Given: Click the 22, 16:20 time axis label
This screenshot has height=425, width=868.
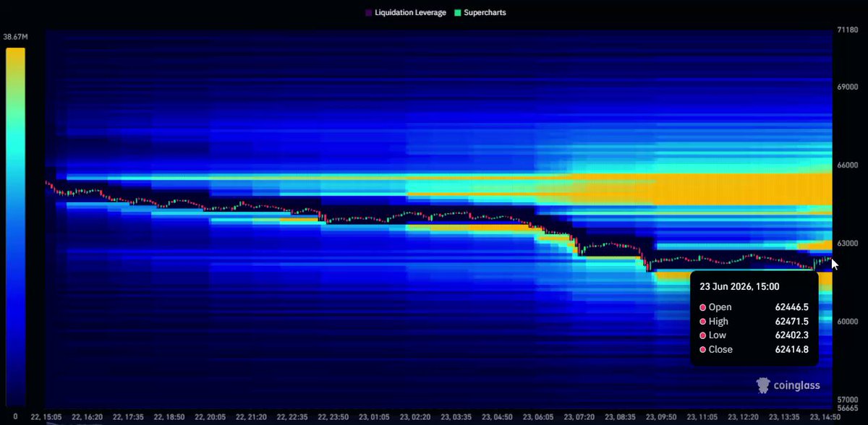Looking at the screenshot, I should (87, 417).
